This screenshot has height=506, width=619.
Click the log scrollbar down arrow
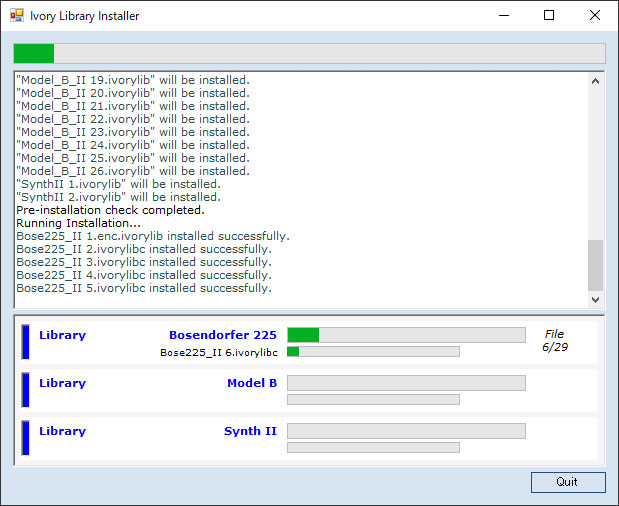595,300
